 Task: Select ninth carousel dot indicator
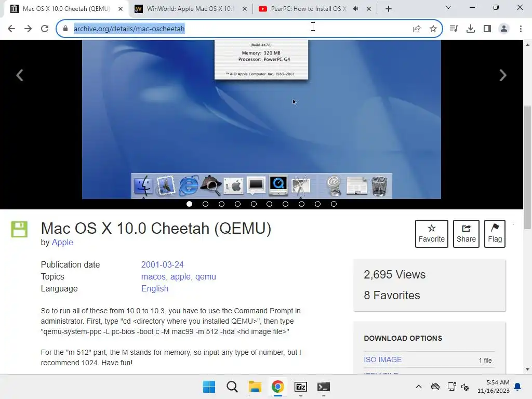(x=317, y=204)
